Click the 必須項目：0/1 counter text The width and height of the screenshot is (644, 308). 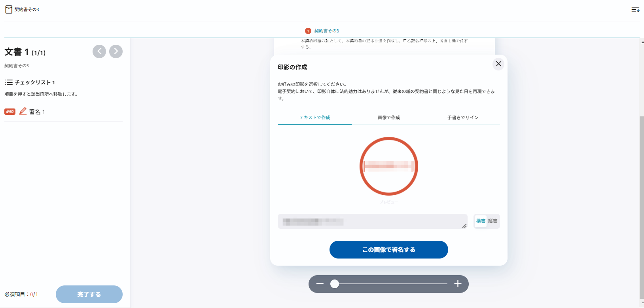point(21,294)
